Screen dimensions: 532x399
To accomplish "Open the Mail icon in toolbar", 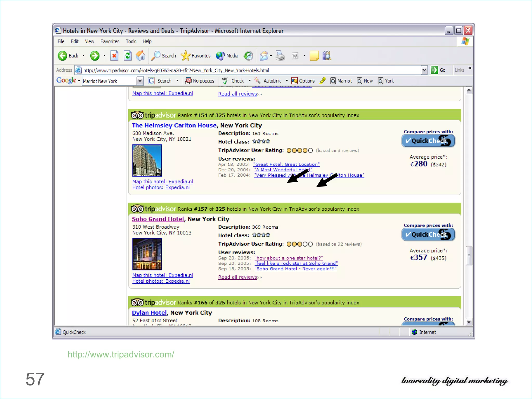I will pyautogui.click(x=264, y=56).
